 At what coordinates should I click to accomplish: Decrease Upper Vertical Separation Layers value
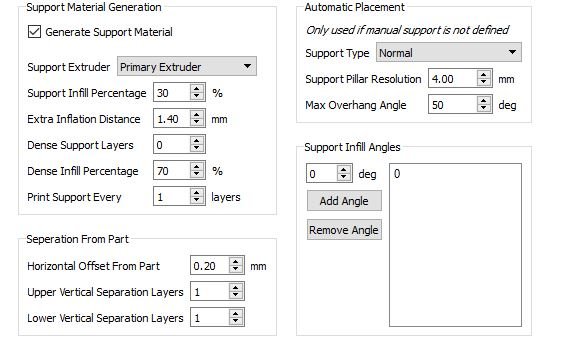(236, 295)
